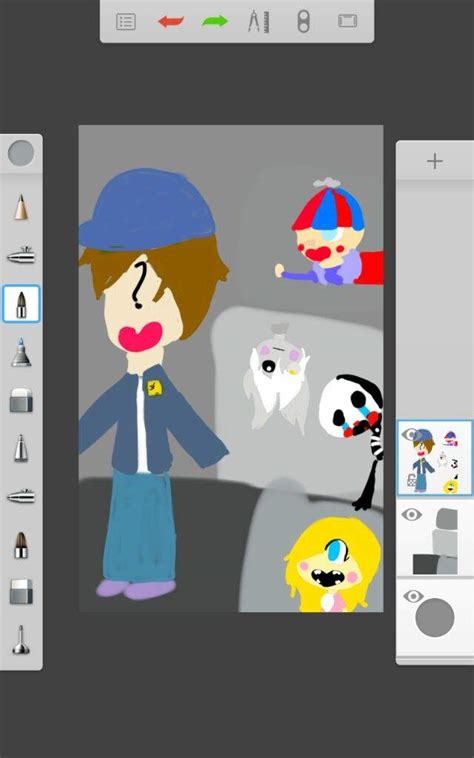The height and width of the screenshot is (758, 474).
Task: Select the middle layer with gray blocks
Action: click(x=435, y=539)
